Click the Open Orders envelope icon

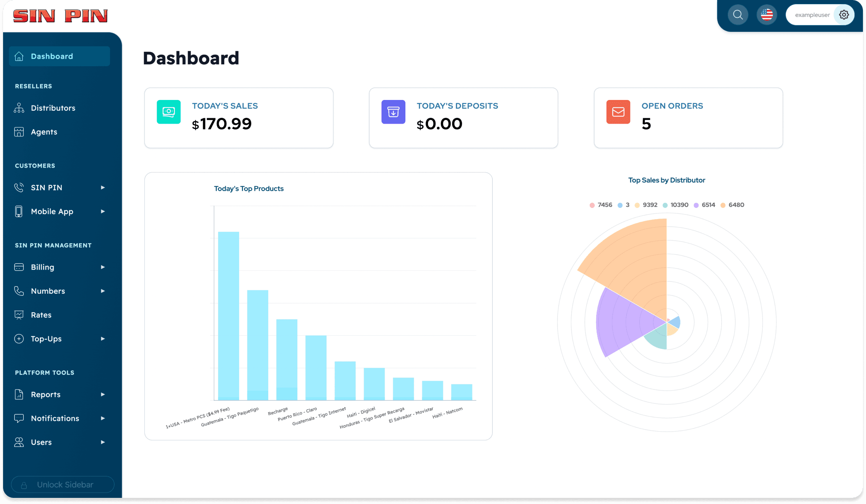618,112
